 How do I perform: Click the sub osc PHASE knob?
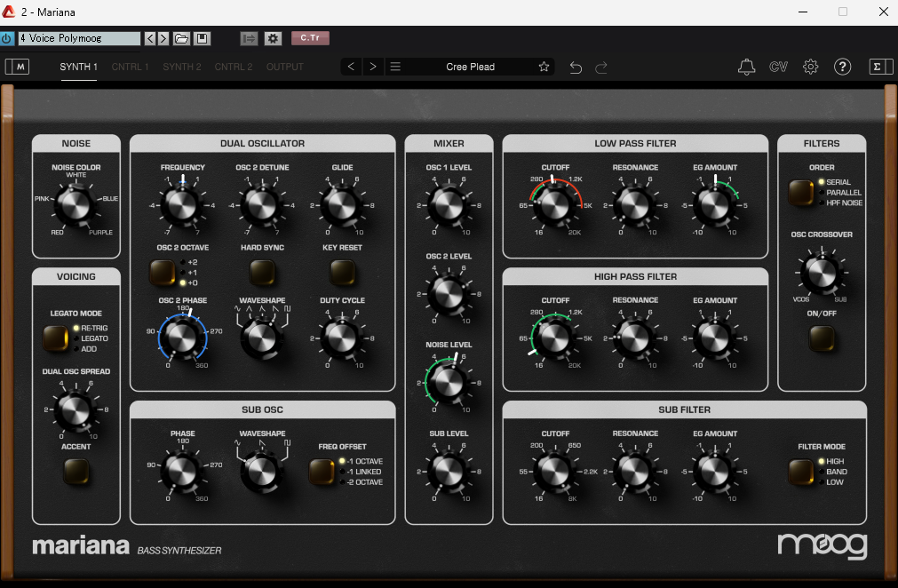point(182,472)
